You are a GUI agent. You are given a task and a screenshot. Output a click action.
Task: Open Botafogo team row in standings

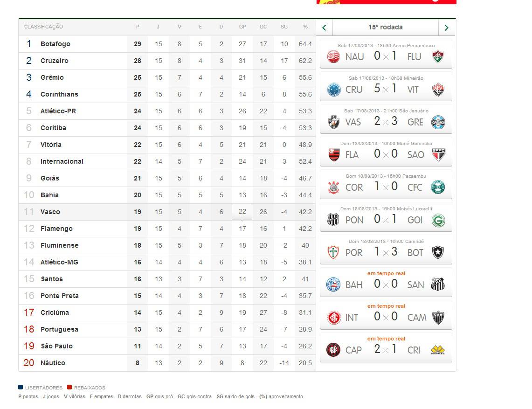[167, 44]
